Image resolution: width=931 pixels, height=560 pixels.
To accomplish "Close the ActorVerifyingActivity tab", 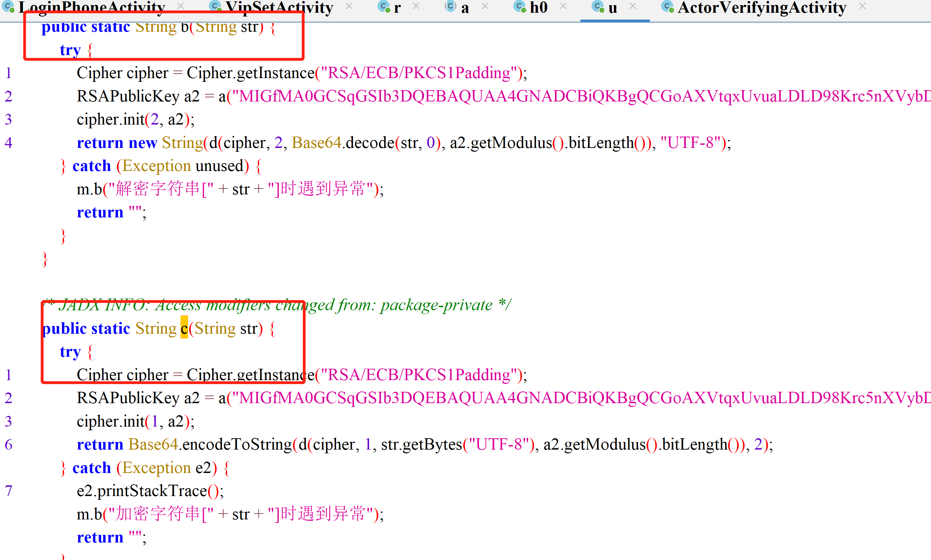I will tap(862, 6).
